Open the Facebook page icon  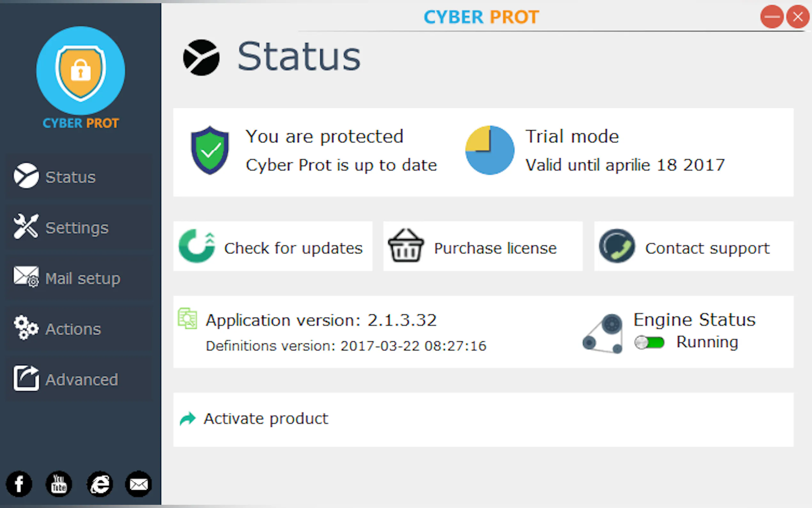click(x=19, y=484)
